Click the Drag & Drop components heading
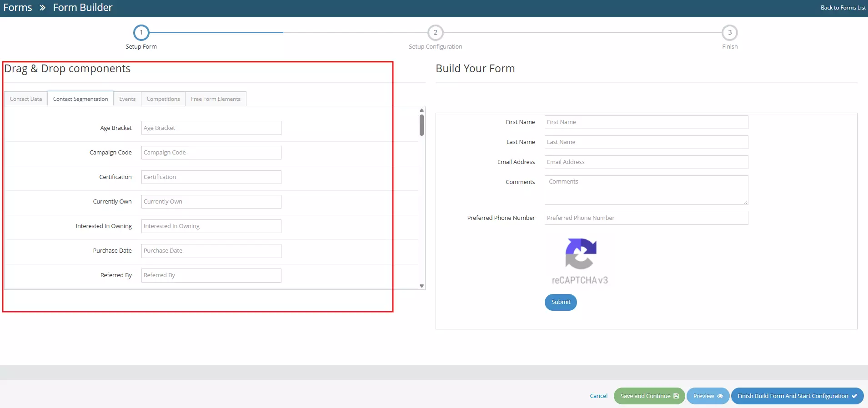The image size is (868, 408). tap(67, 69)
